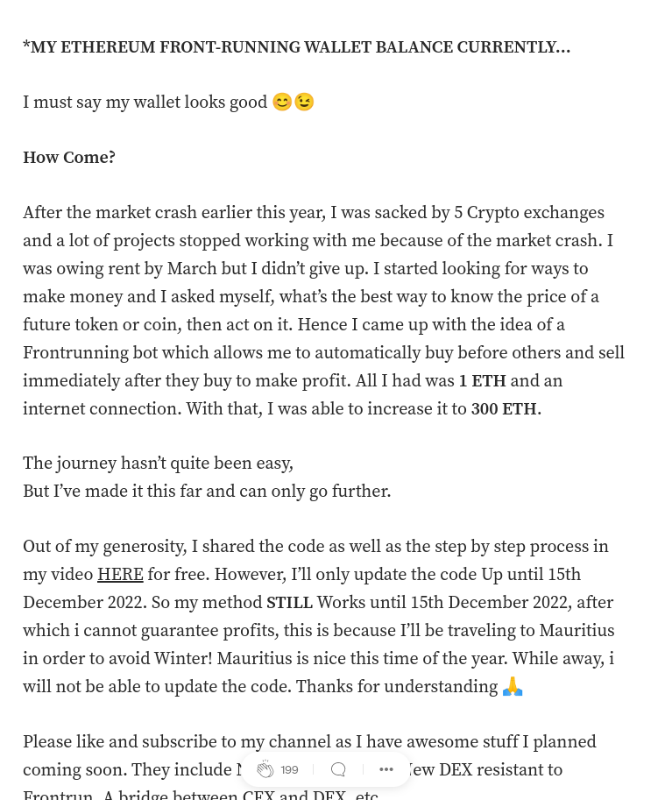
Task: Click the praying hands emoji after 'understanding'
Action: (513, 686)
